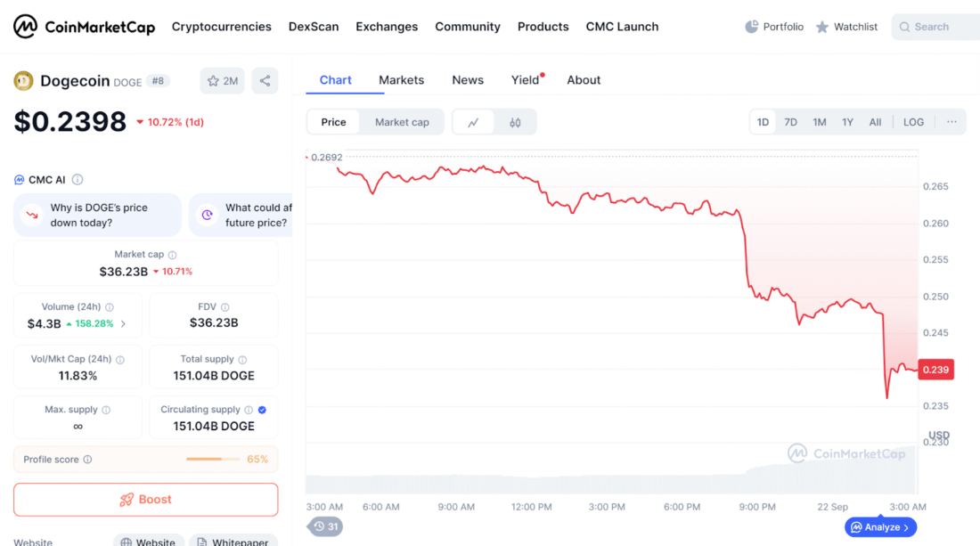
Task: Show Vol/Mkt Cap (24h) info tooltip
Action: [x=120, y=360]
